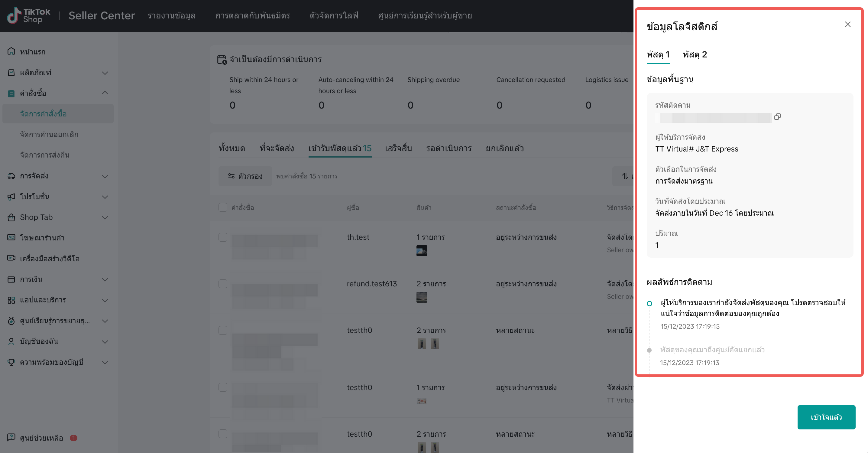Expand the การจัดส่ง shipping menu
Image resolution: width=868 pixels, height=453 pixels.
105,176
